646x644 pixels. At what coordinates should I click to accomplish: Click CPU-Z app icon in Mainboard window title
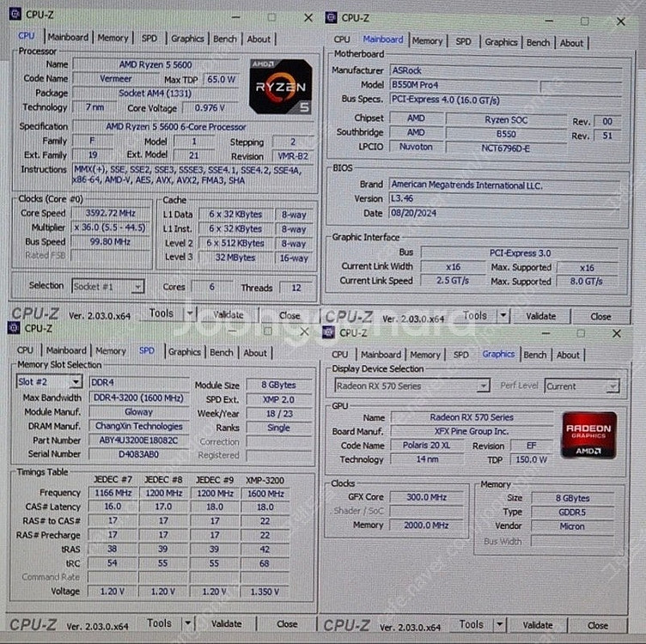coord(331,17)
